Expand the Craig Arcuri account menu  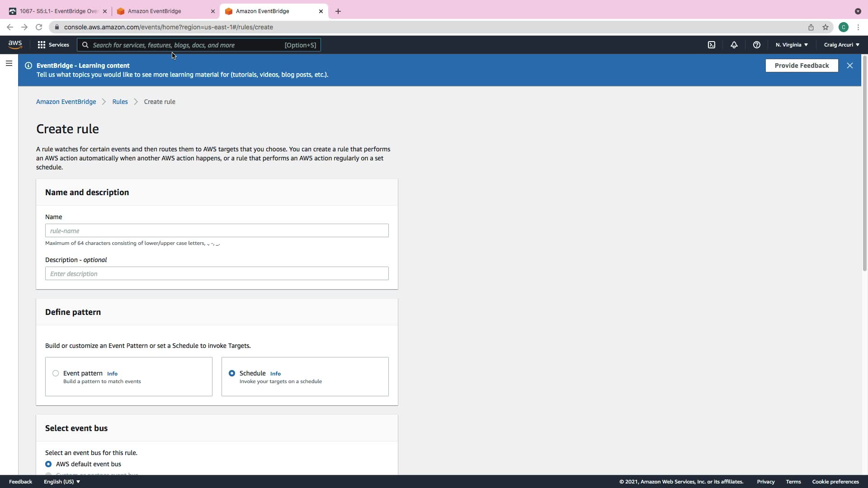[841, 45]
